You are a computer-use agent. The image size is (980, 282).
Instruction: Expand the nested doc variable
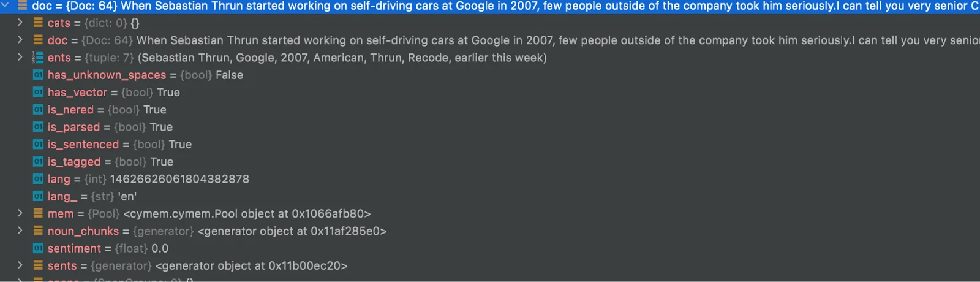tap(20, 40)
